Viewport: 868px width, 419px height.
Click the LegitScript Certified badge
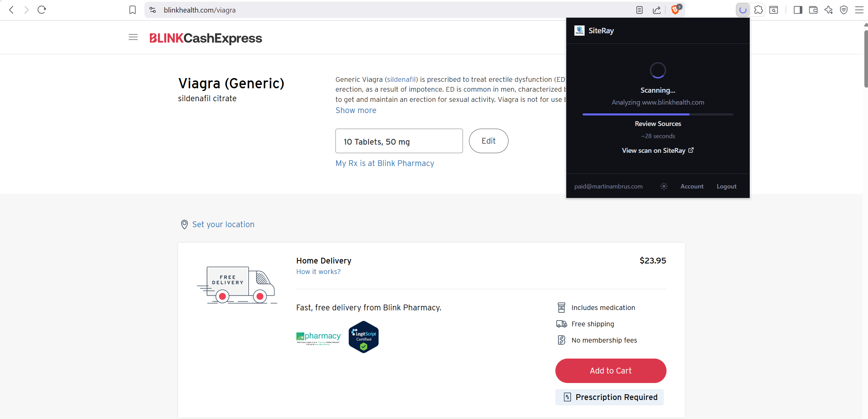363,337
